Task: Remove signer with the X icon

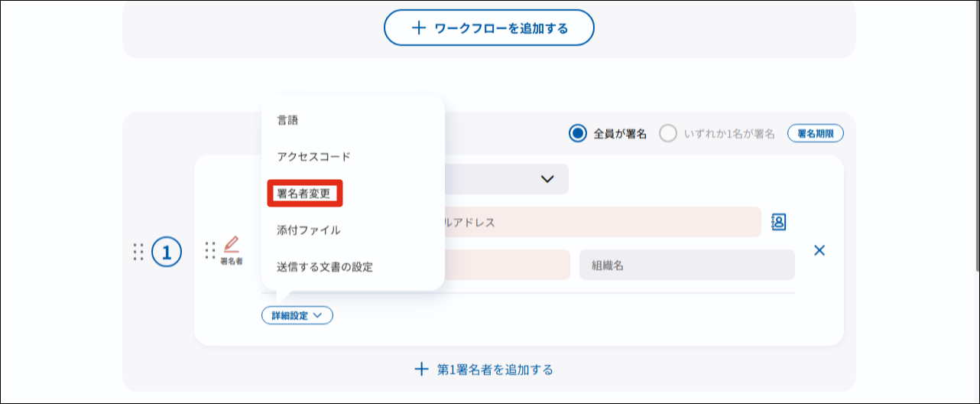Action: (x=819, y=250)
